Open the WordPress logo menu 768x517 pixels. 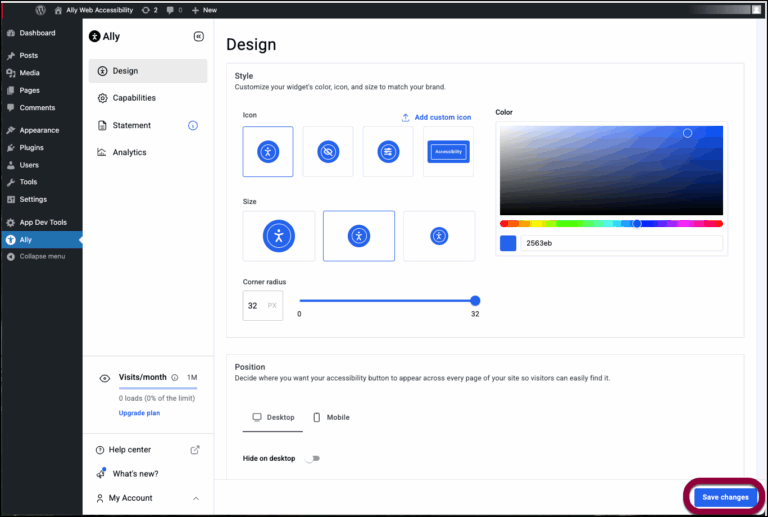click(41, 9)
